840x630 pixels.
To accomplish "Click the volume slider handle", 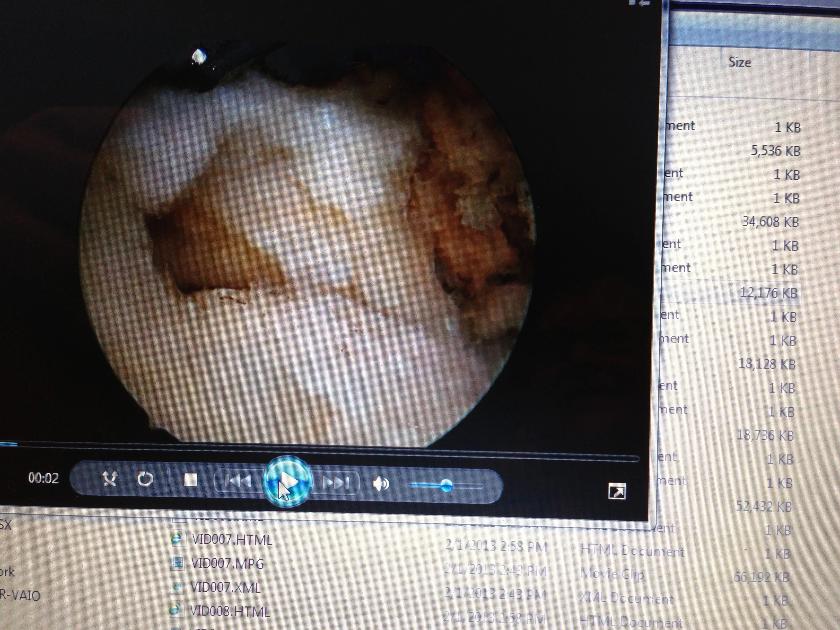I will click(447, 485).
